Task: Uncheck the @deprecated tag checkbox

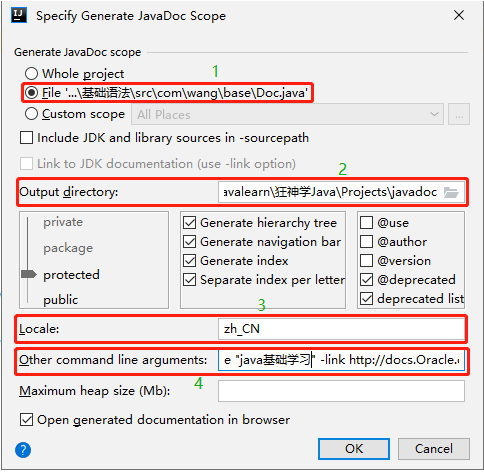Action: pos(366,279)
